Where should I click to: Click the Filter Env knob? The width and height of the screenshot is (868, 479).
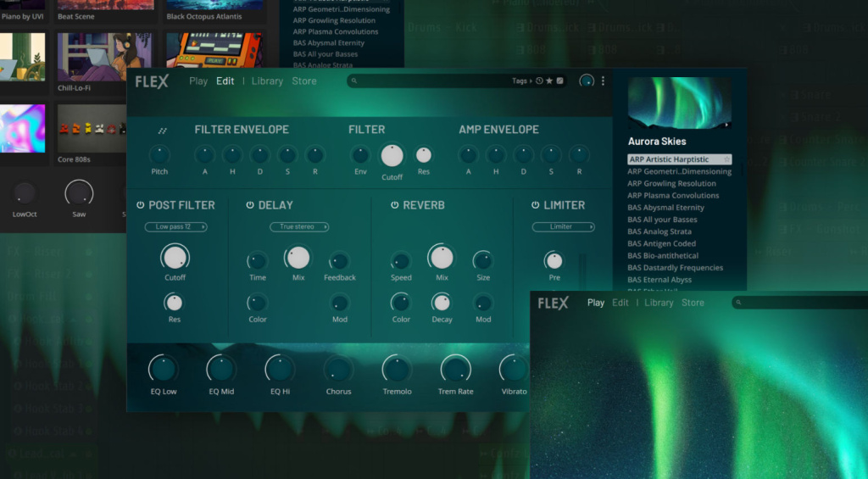(360, 154)
